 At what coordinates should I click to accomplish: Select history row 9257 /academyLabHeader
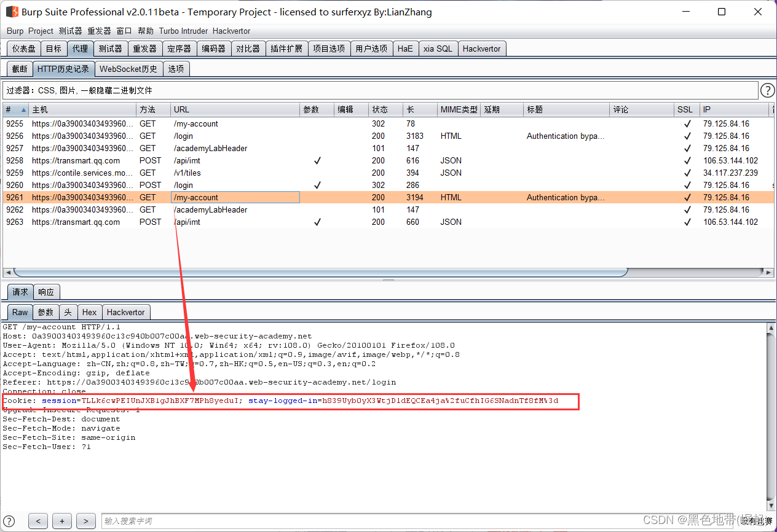[x=388, y=148]
